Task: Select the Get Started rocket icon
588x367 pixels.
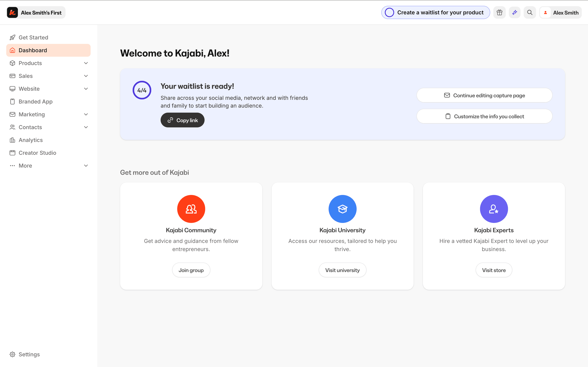Action: click(x=13, y=37)
